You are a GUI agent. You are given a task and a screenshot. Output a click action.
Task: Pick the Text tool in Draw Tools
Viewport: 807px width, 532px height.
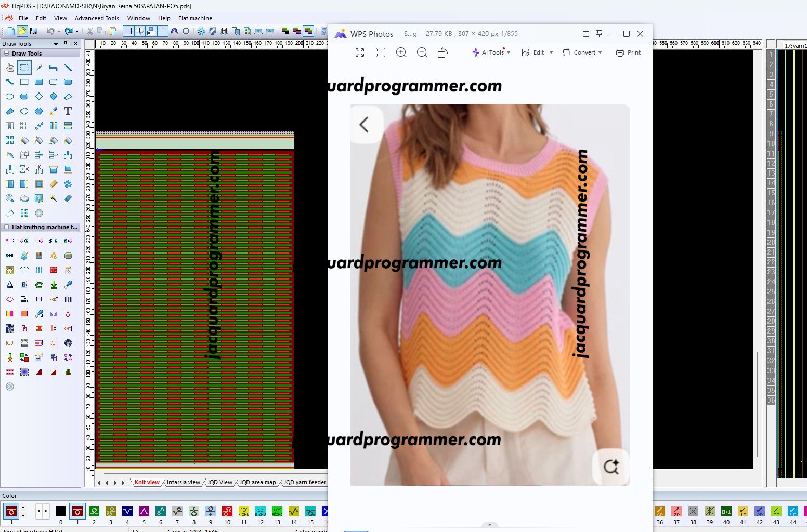(68, 111)
